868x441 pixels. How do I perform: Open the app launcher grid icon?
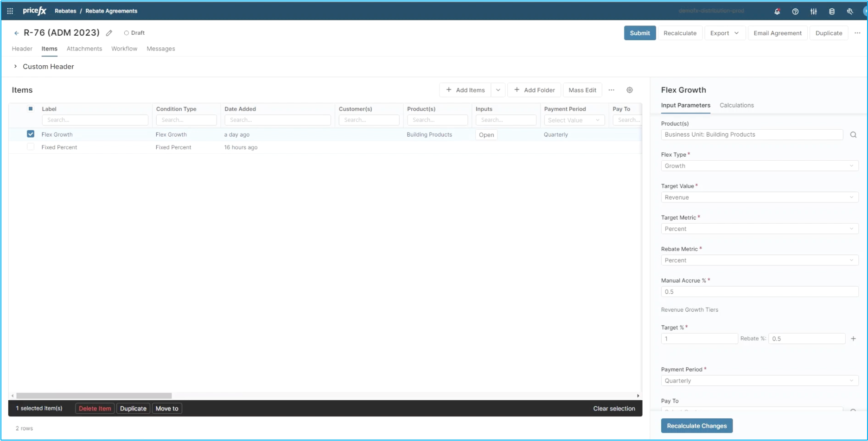tap(10, 11)
